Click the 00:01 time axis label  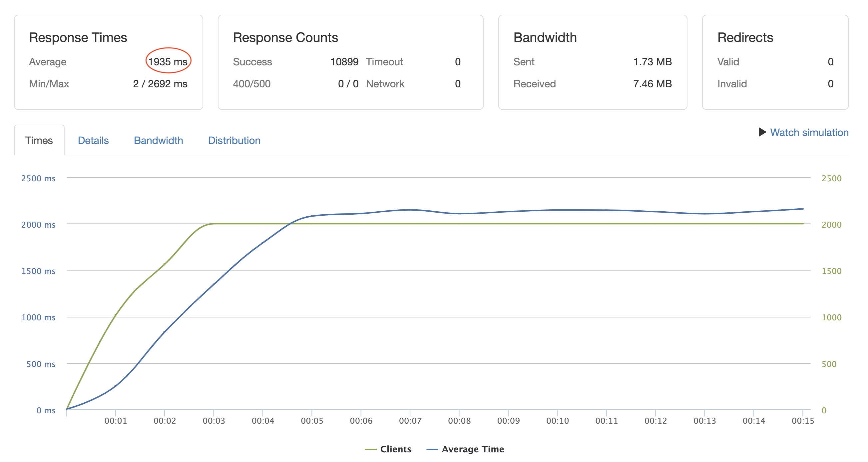[115, 421]
